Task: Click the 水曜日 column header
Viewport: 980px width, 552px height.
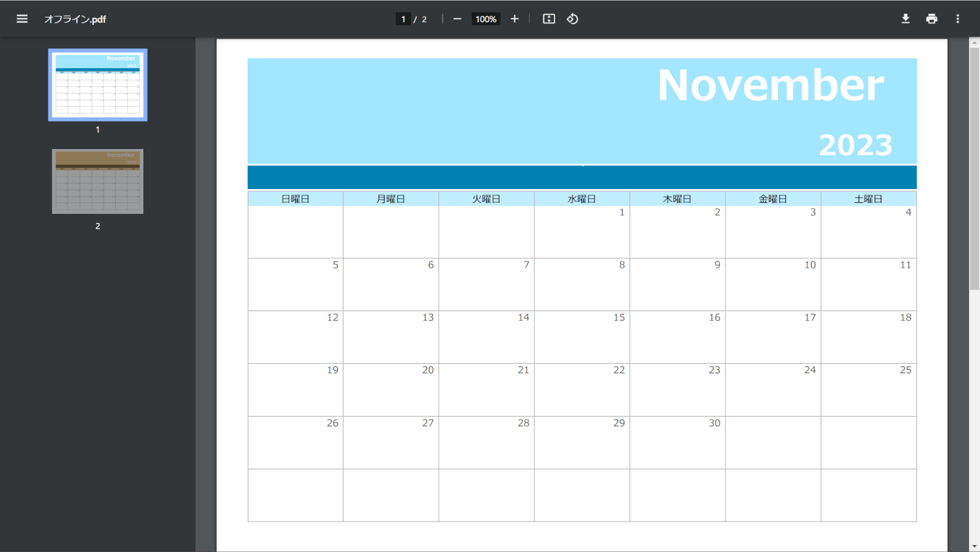Action: (x=582, y=199)
